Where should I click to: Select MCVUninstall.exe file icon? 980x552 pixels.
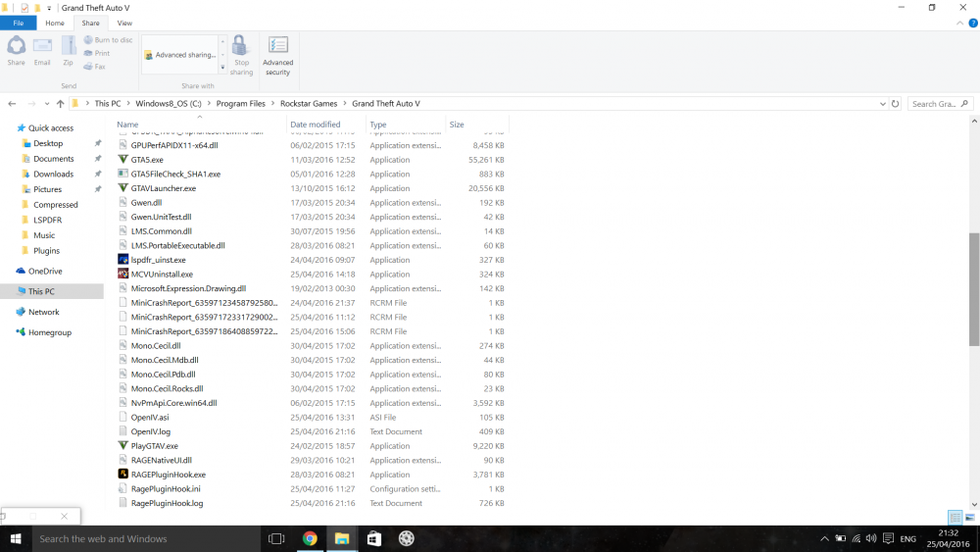(123, 274)
